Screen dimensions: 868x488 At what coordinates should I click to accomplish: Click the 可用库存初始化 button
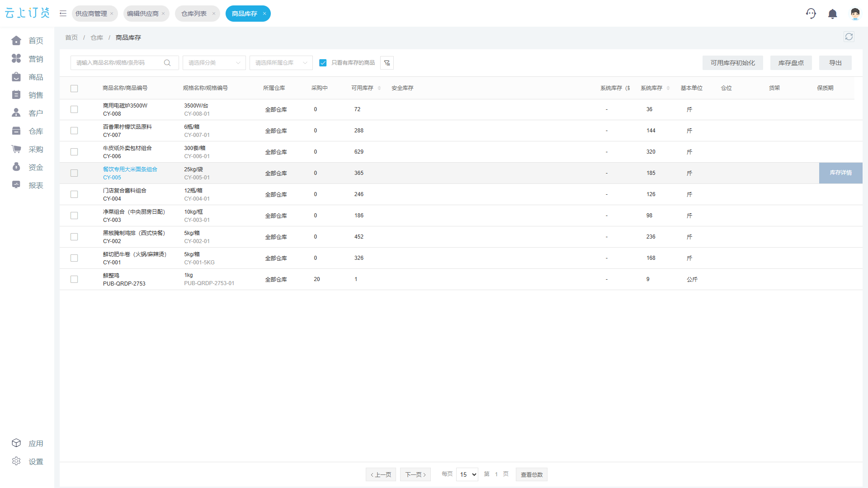coord(733,63)
